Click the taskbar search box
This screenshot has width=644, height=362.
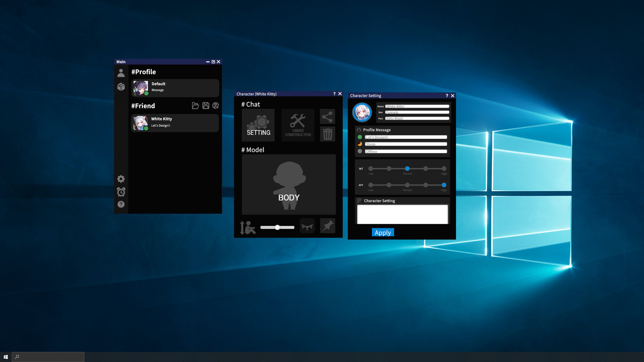(48, 357)
